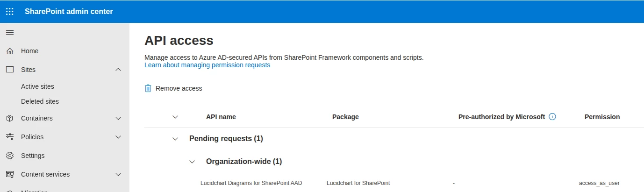This screenshot has width=644, height=192.
Task: Collapse navigation with the hamburger icon
Action: [x=10, y=32]
